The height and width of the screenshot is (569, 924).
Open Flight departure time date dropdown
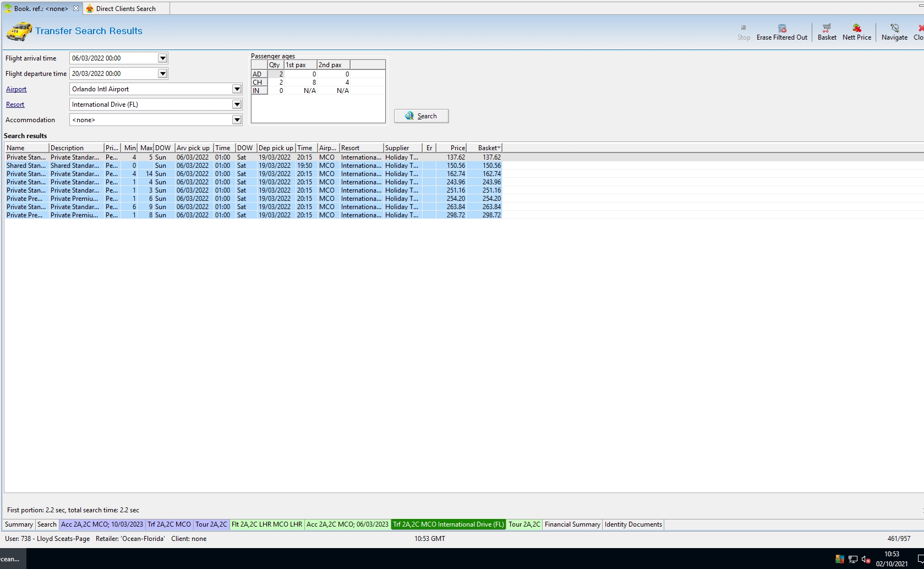click(162, 74)
